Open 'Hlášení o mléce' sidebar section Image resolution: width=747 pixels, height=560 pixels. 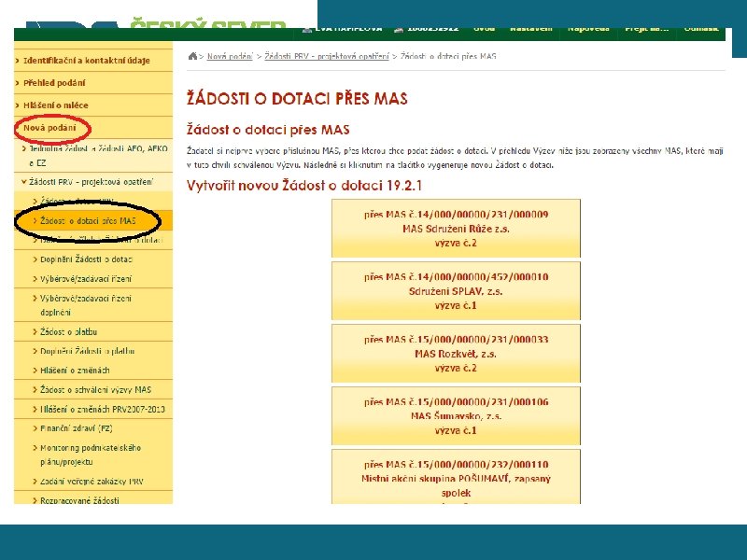(56, 105)
